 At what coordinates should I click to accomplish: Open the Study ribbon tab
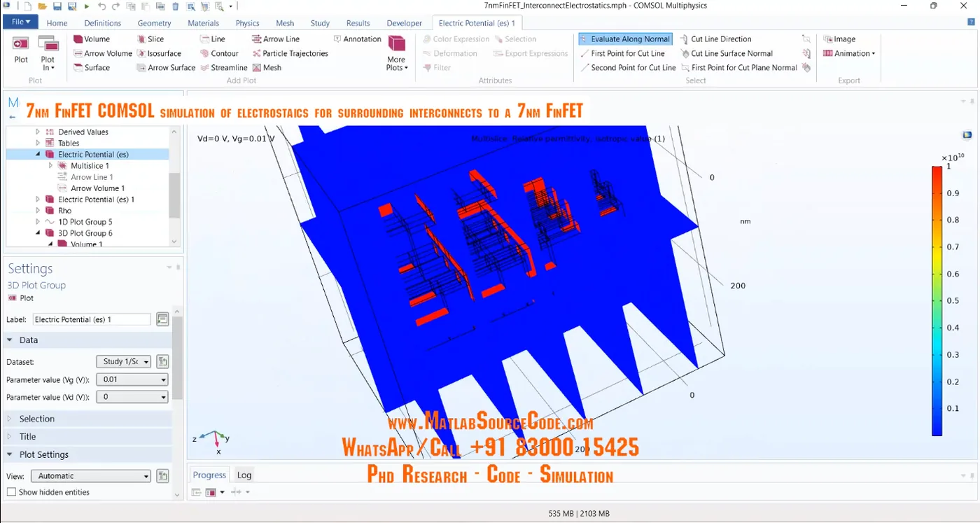pos(320,23)
